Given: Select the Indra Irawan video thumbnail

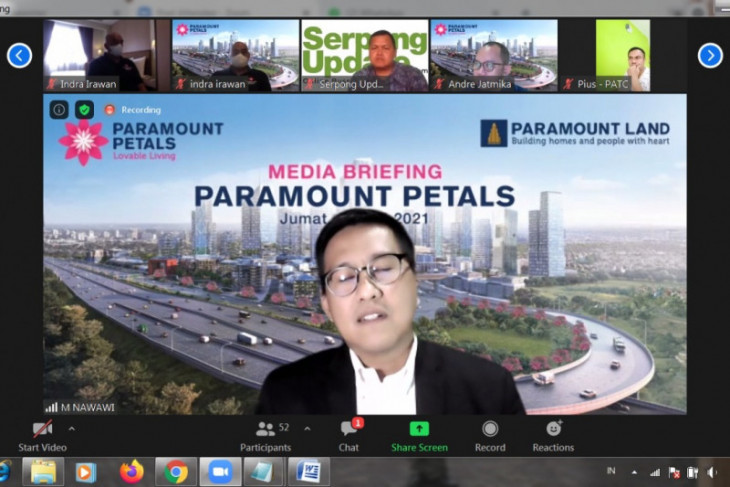Looking at the screenshot, I should tap(107, 55).
